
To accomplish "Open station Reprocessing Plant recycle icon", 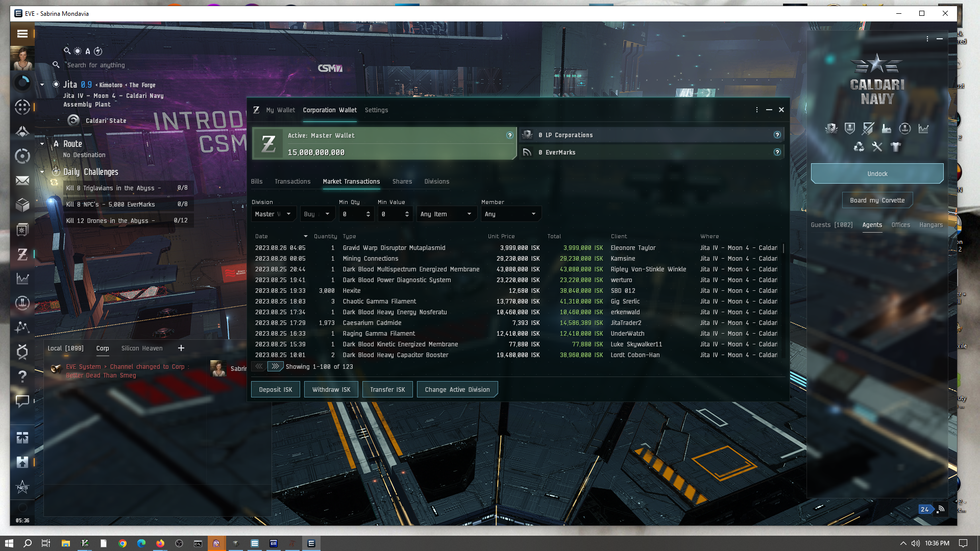I will 859,147.
